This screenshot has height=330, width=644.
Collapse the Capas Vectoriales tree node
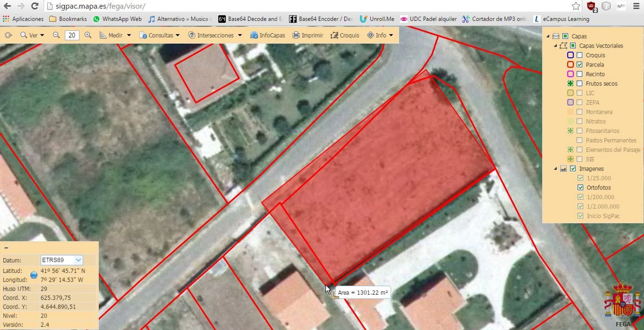(x=555, y=46)
